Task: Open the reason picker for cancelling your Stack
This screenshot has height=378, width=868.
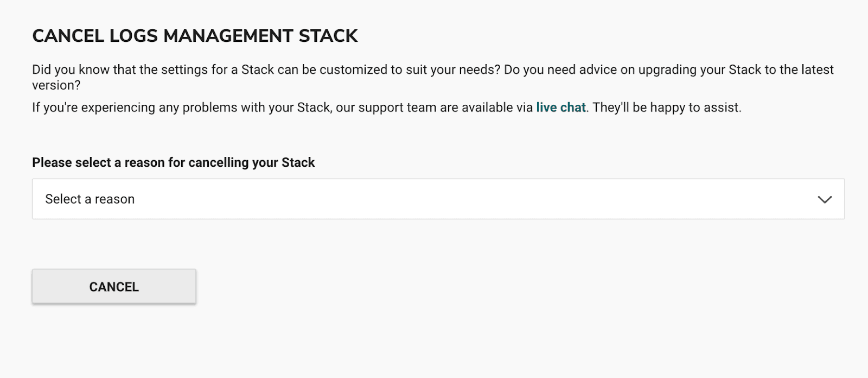Action: point(434,199)
